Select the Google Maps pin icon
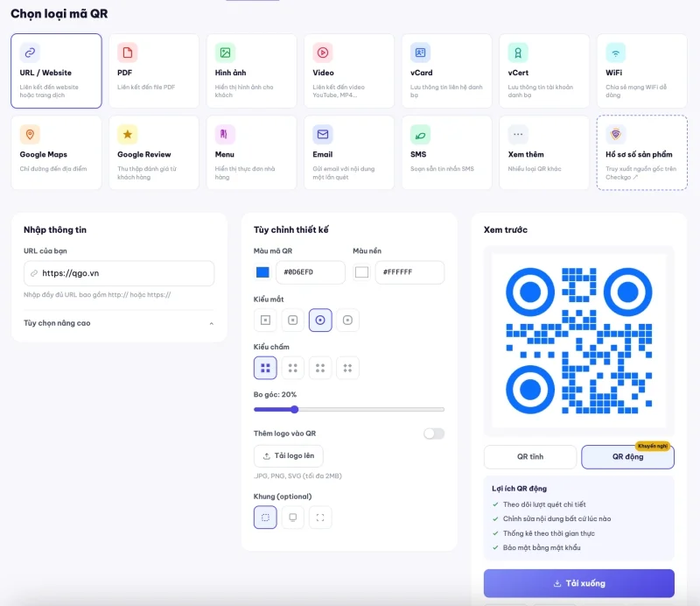700x606 pixels. point(30,134)
